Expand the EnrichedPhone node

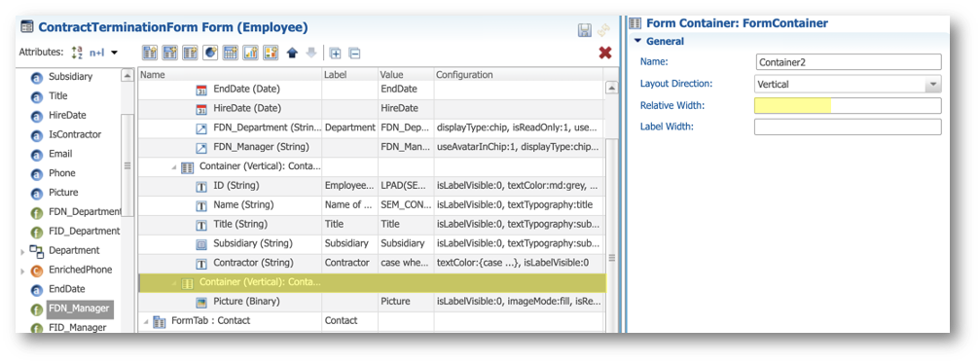(x=23, y=271)
